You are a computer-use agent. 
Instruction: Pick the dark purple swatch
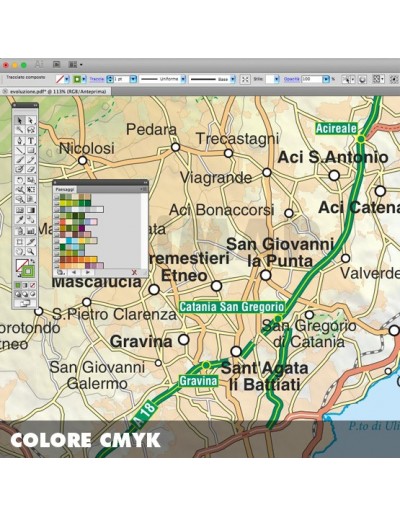tap(82, 228)
